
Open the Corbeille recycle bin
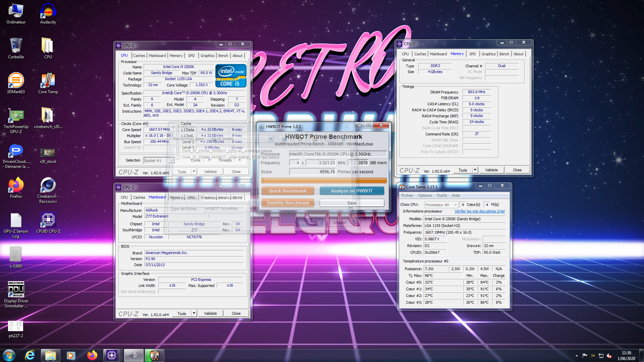tap(16, 49)
